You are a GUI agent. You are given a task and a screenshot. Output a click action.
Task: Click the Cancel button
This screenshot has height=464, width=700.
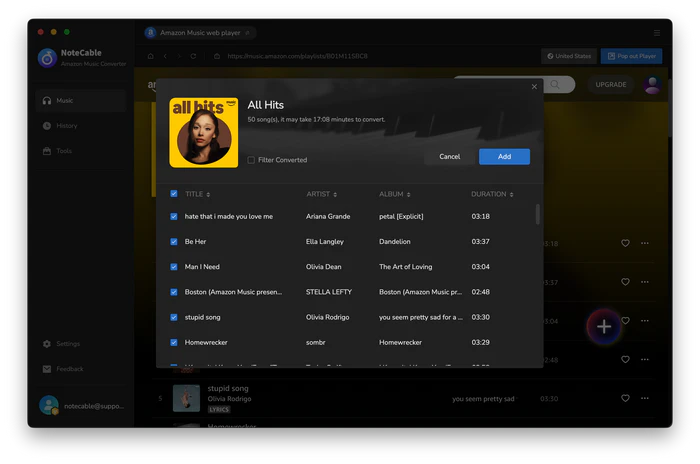coord(449,157)
